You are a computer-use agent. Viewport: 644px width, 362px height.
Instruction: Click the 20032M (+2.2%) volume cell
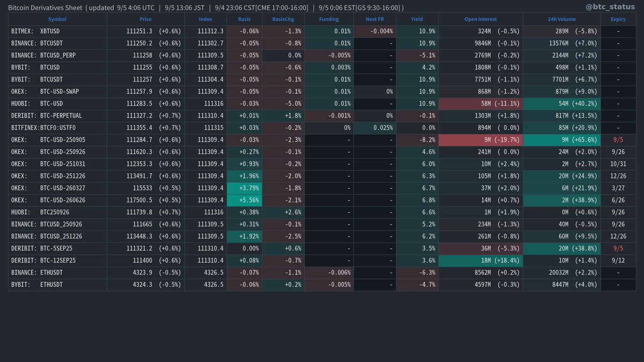562,272
